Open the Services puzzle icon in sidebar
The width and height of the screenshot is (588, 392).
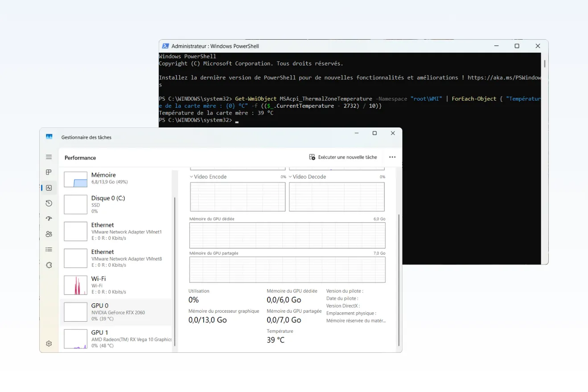click(49, 265)
